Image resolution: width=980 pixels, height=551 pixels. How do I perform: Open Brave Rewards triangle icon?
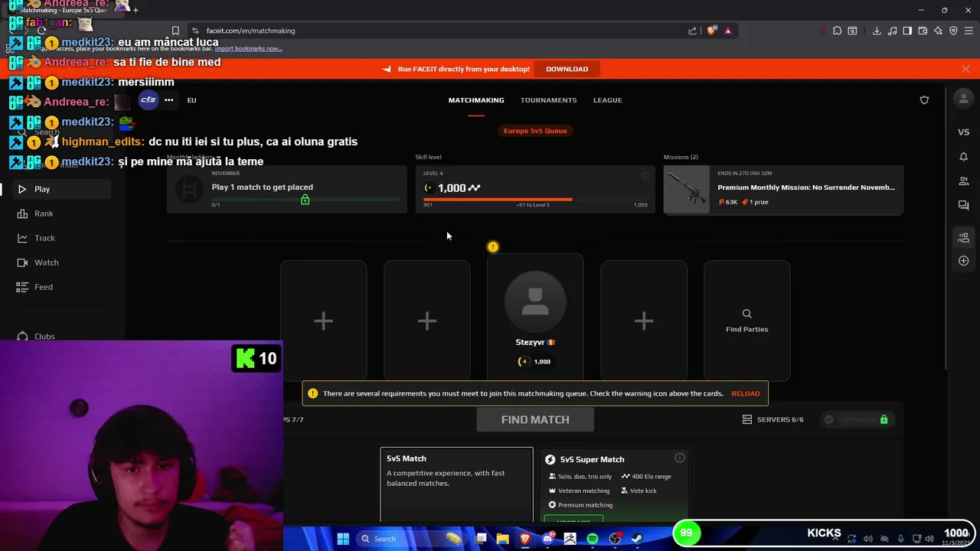(727, 31)
